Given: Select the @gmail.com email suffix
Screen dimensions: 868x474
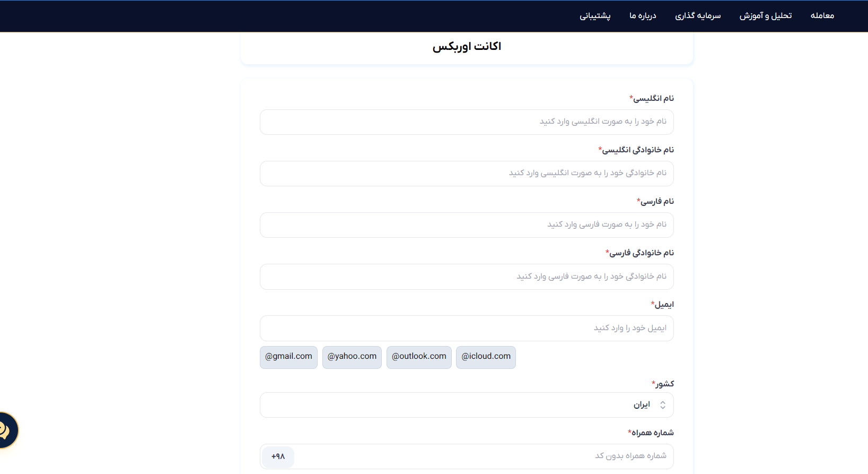Looking at the screenshot, I should click(288, 357).
